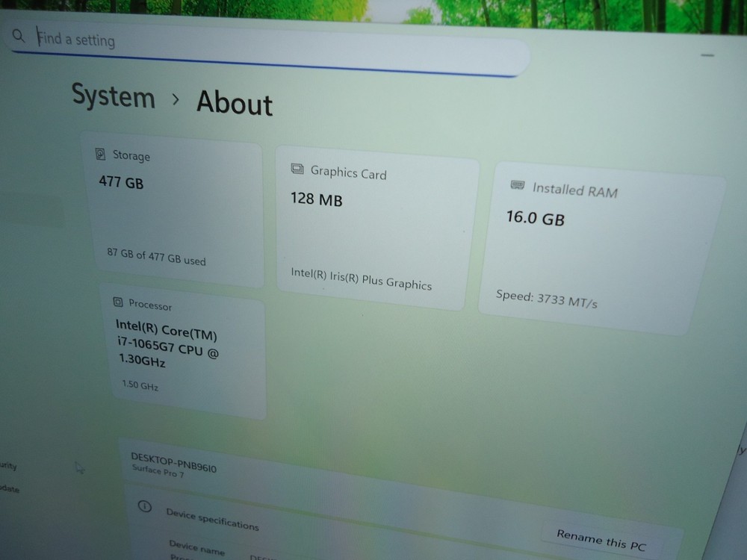Image resolution: width=747 pixels, height=560 pixels.
Task: Click the About page heading
Action: 235,103
